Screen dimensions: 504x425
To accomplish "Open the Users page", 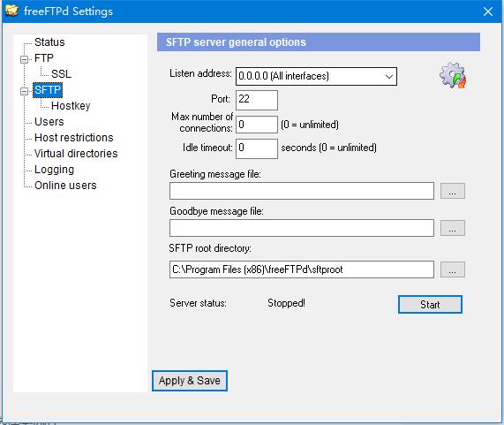I will [49, 122].
